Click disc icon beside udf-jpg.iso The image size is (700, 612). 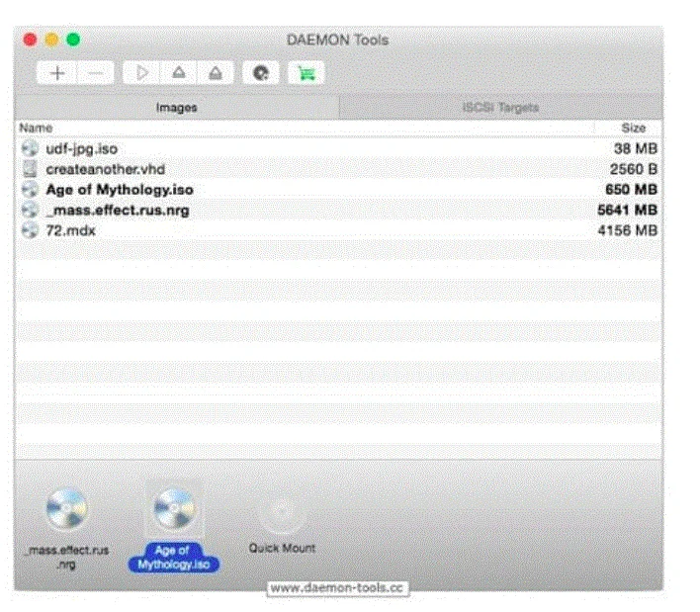(30, 148)
